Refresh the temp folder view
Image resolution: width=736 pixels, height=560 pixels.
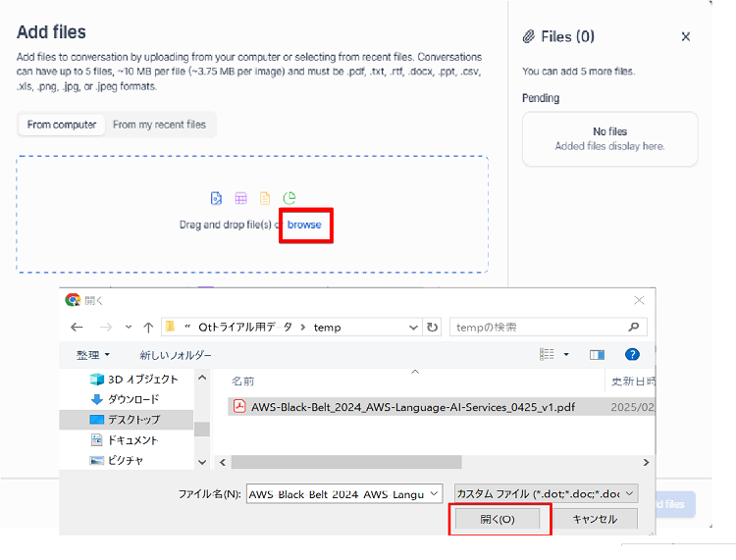pos(433,327)
